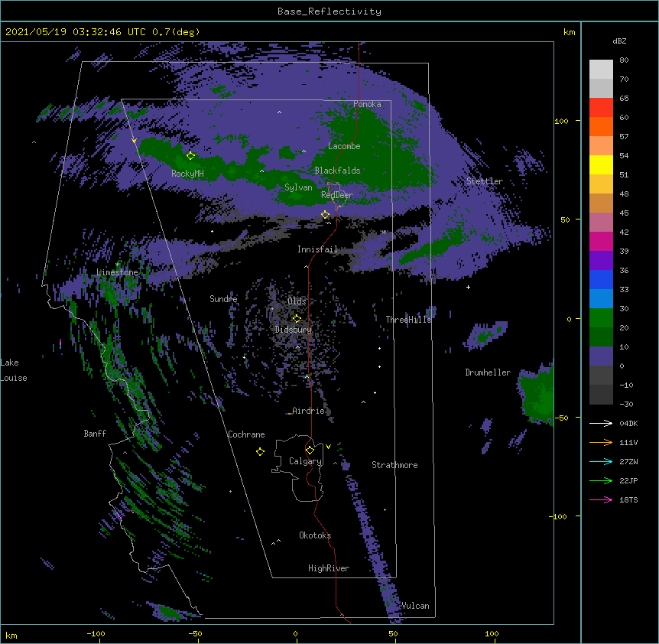Click the Limestone label
659x644 pixels.
pyautogui.click(x=117, y=272)
